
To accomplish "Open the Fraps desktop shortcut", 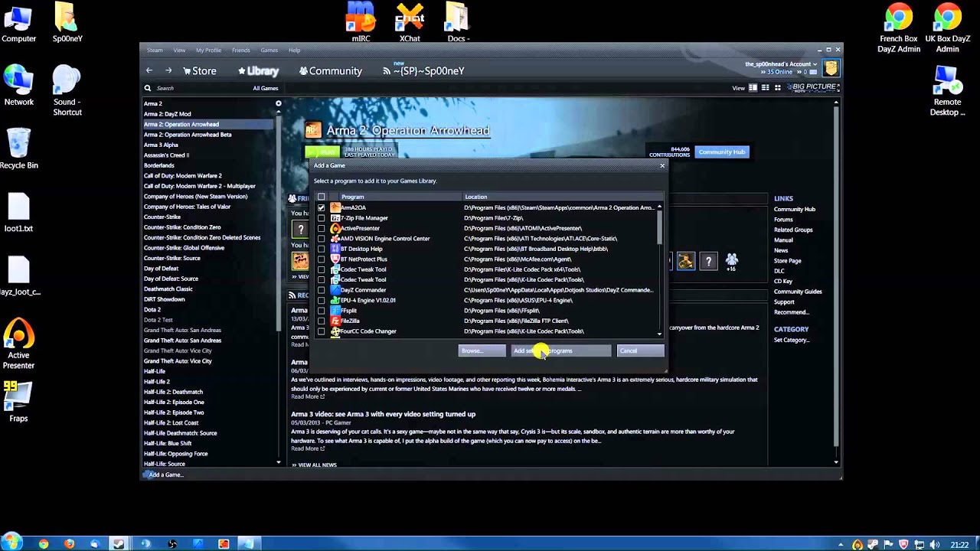I will coord(18,403).
